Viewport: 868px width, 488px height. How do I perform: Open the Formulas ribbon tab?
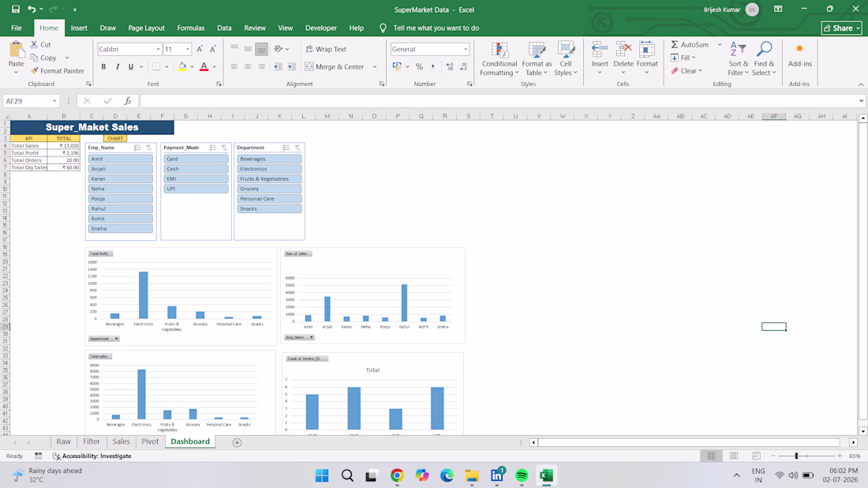tap(190, 28)
